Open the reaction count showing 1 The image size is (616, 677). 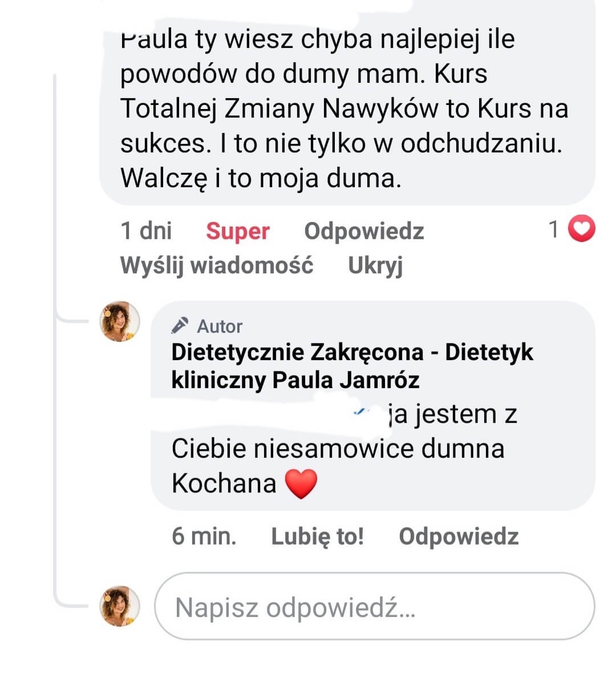[553, 229]
